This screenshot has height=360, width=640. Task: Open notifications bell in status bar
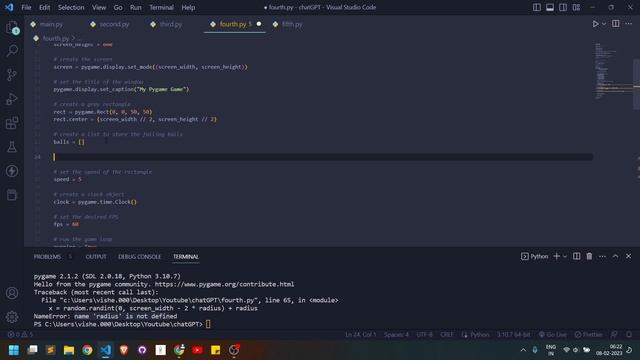pos(629,335)
